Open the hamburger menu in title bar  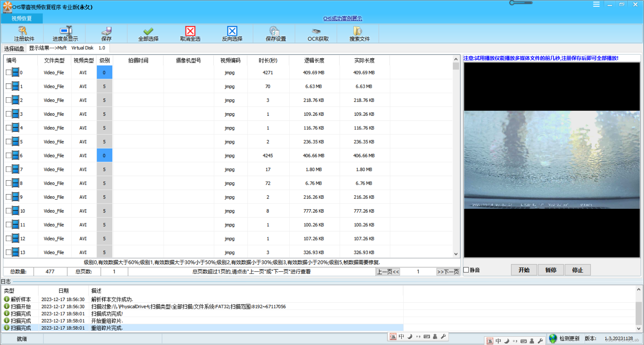[596, 4]
